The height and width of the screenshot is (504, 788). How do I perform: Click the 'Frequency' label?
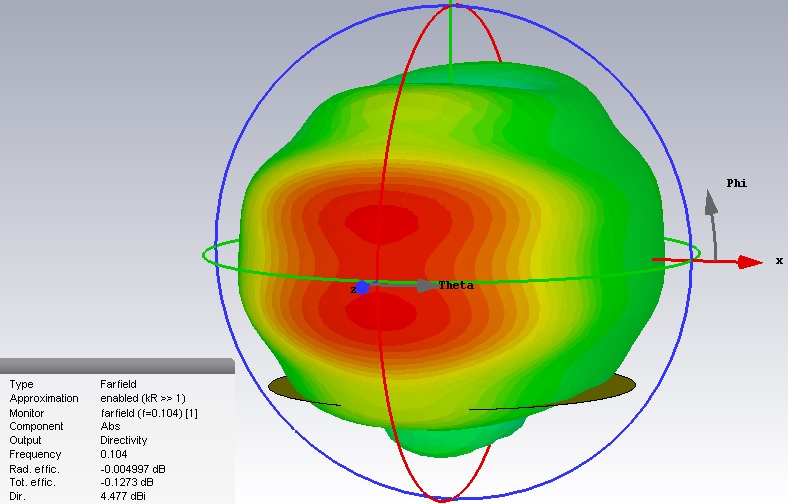click(x=35, y=455)
